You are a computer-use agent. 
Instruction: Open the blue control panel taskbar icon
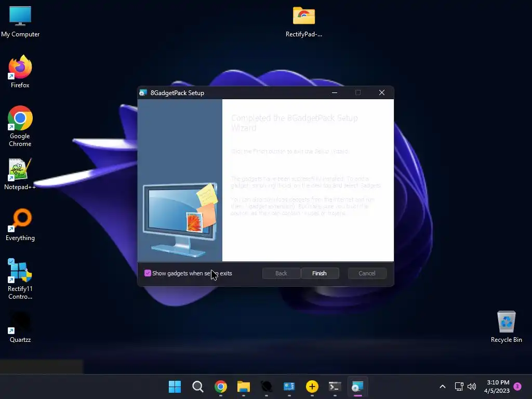click(289, 387)
